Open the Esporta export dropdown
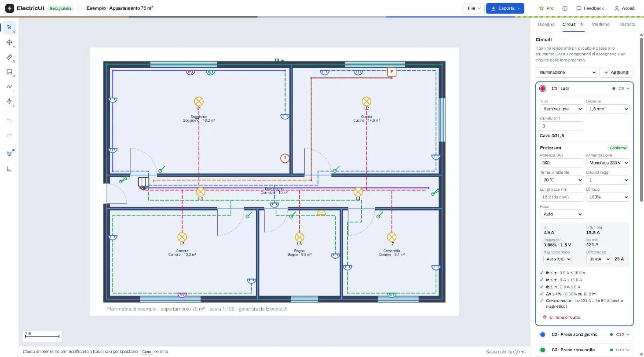 (x=505, y=8)
